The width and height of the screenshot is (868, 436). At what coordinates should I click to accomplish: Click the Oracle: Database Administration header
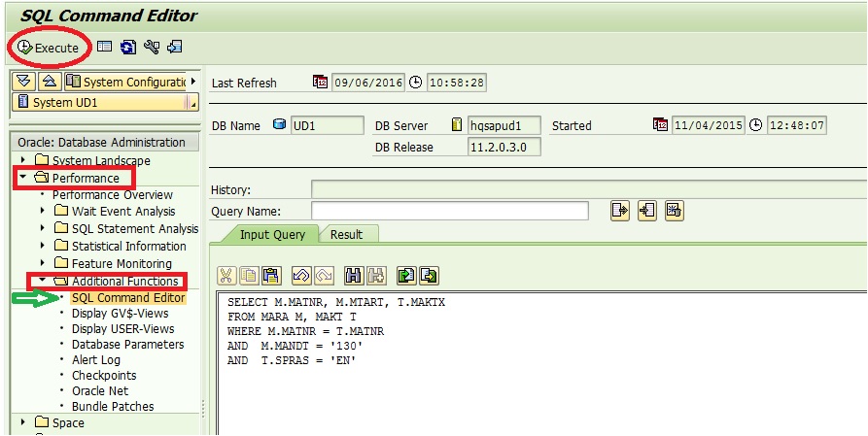coord(105,142)
